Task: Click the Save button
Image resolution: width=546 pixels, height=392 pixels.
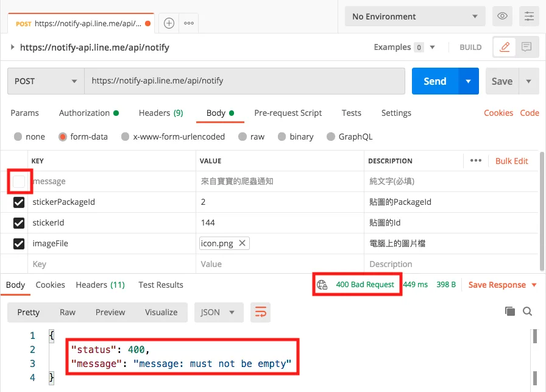Action: click(502, 81)
